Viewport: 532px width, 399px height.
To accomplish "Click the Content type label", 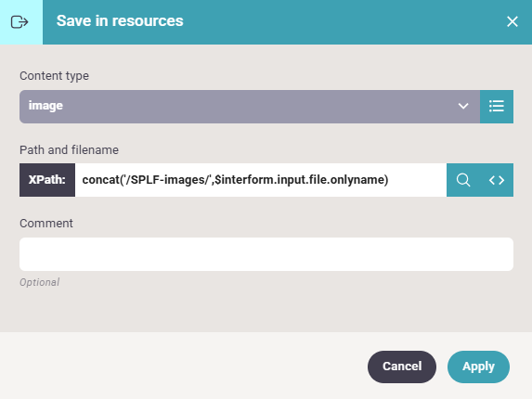I will pyautogui.click(x=54, y=76).
